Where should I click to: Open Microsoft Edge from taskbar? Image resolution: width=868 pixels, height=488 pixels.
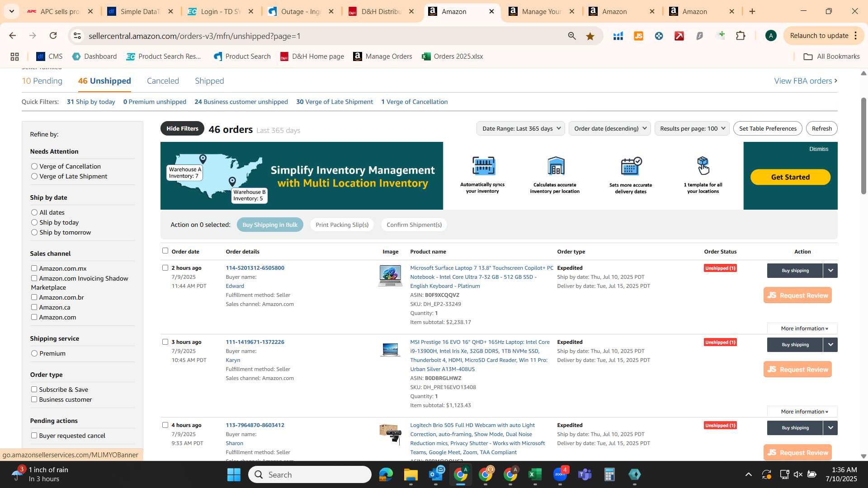(x=386, y=474)
